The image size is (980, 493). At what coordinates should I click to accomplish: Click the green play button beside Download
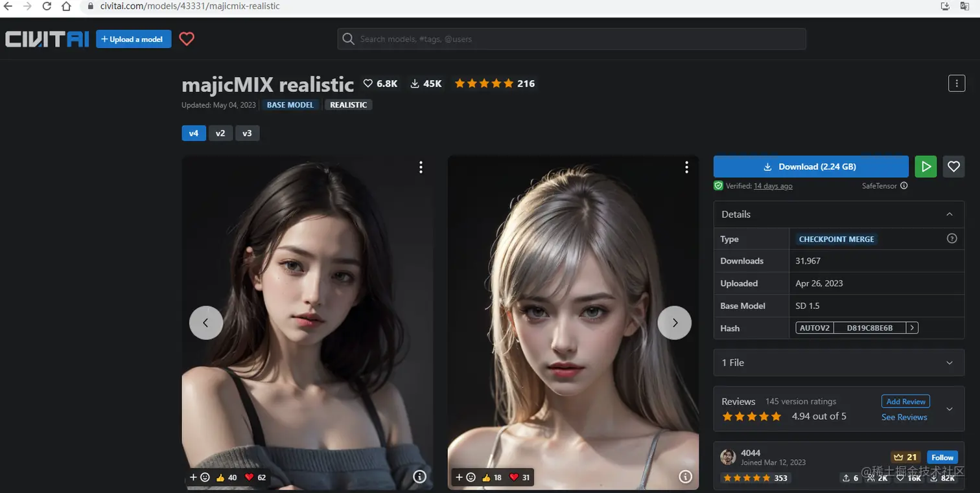(926, 166)
